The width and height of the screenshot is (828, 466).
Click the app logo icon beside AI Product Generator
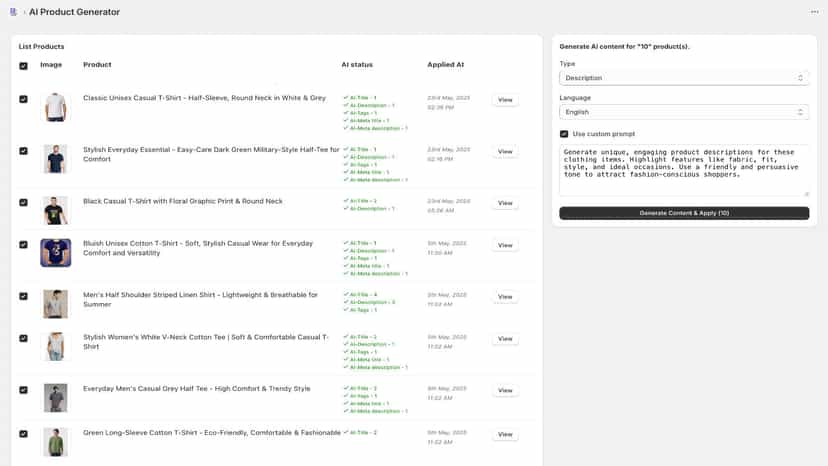coord(13,12)
